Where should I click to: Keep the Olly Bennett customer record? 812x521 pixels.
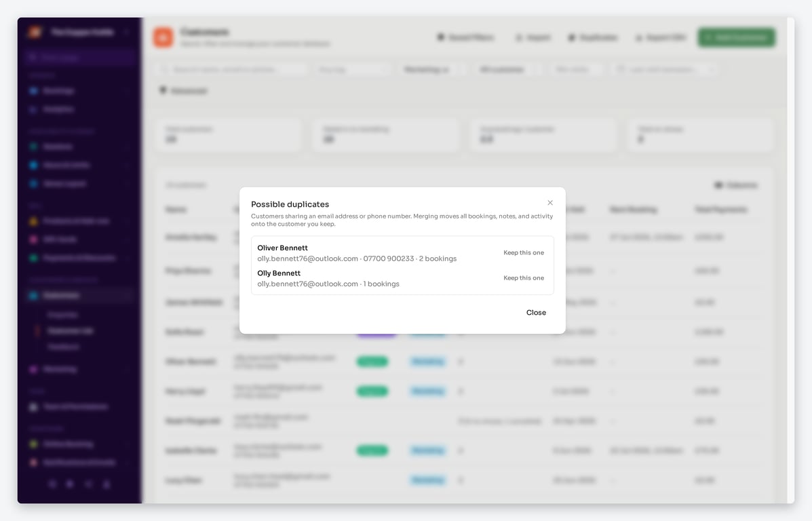[x=524, y=278]
